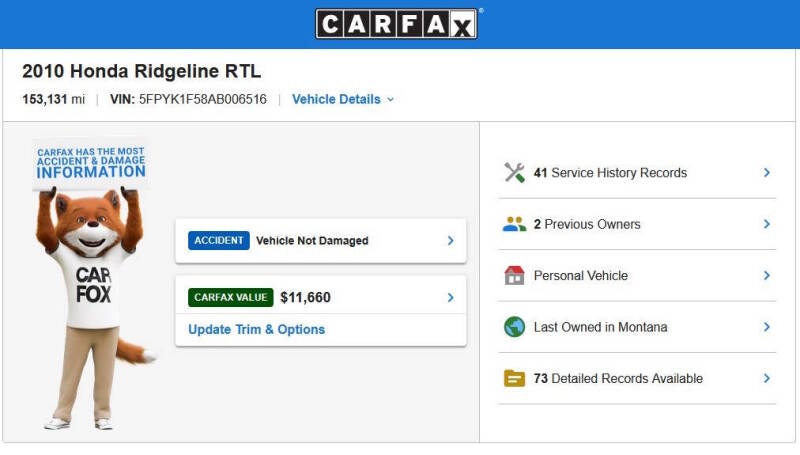The image size is (800, 455).
Task: Expand the Vehicle Details dropdown
Action: coord(343,99)
